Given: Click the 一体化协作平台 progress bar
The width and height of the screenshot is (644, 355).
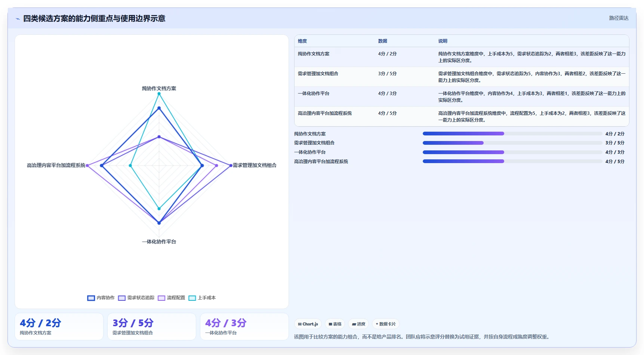Looking at the screenshot, I should pyautogui.click(x=512, y=152).
